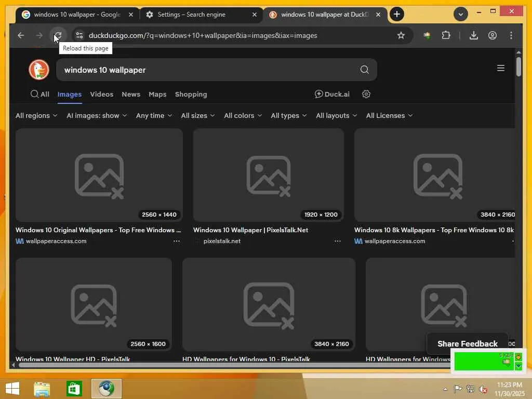Viewport: 532px width, 399px height.
Task: Open Windows 10 Original Wallpapers result title
Action: click(98, 230)
